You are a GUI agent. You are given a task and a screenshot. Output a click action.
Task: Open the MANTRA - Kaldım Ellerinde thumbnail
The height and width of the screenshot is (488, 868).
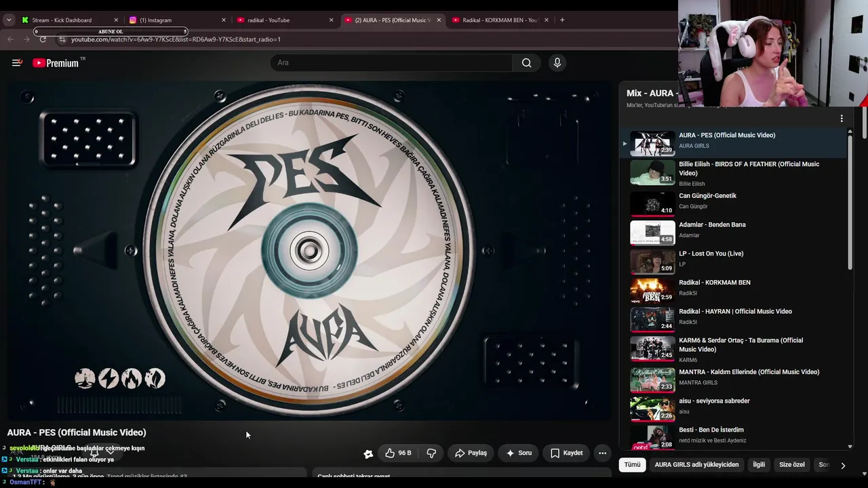(x=652, y=380)
